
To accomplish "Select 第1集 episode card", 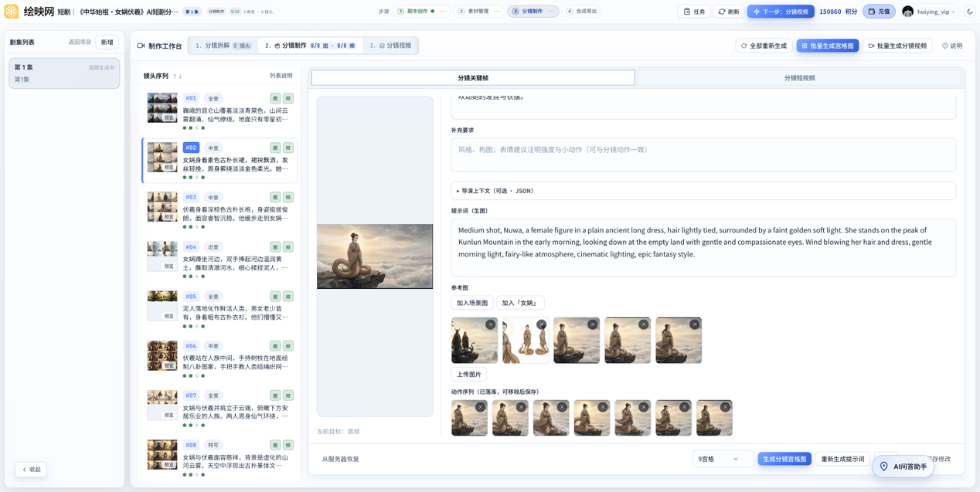I will pyautogui.click(x=64, y=73).
